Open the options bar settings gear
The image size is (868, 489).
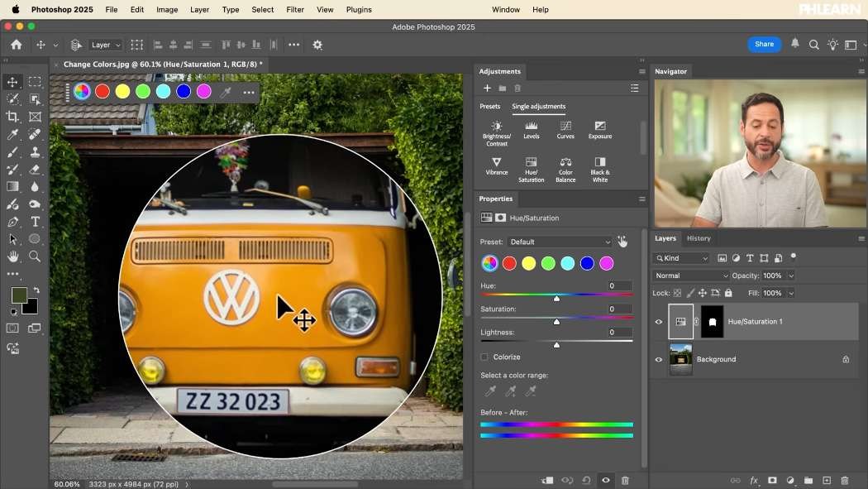[317, 45]
